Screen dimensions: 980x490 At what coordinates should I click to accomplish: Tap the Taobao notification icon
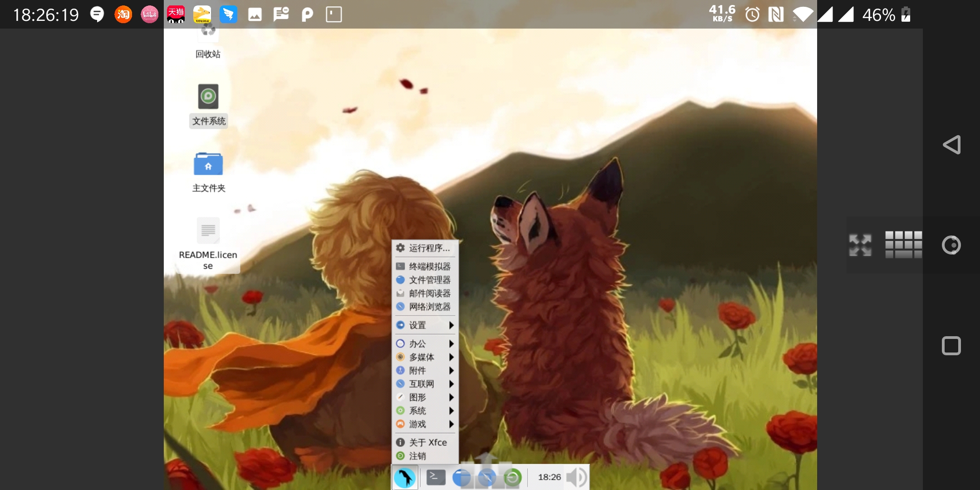point(123,15)
